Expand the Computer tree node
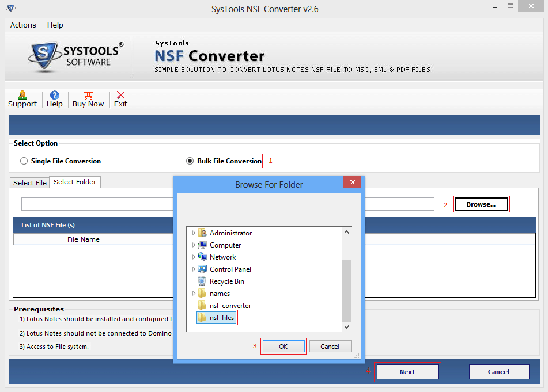This screenshot has height=392, width=548. click(194, 245)
